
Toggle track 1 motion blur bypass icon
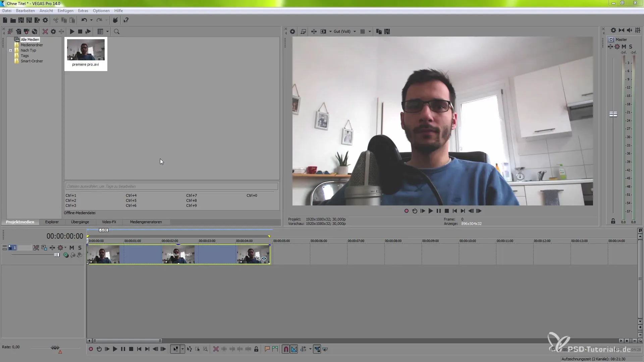click(x=36, y=248)
